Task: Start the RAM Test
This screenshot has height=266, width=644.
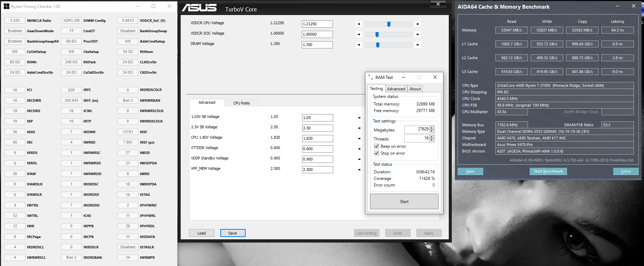Action: click(x=404, y=202)
